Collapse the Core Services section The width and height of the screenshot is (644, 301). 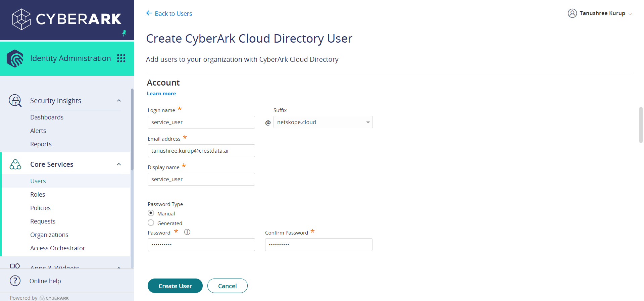tap(119, 164)
